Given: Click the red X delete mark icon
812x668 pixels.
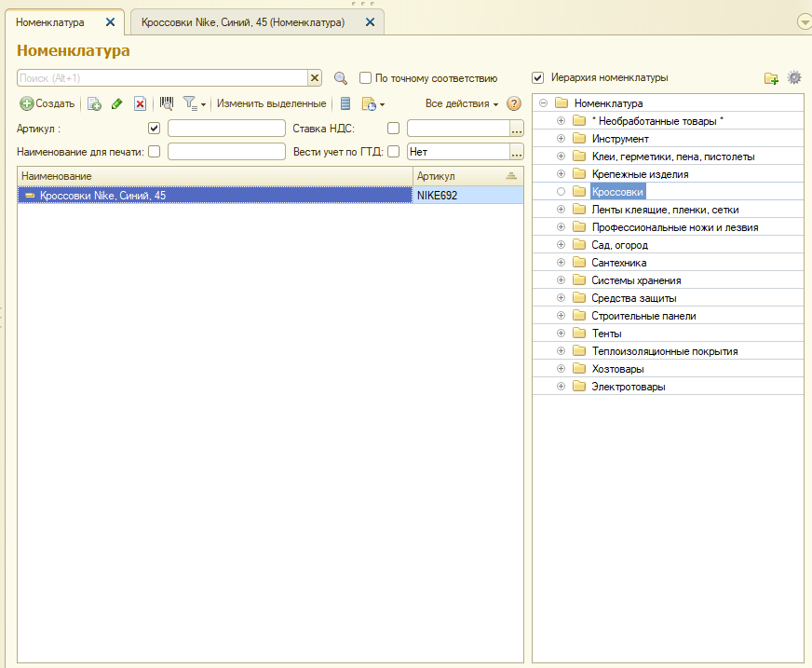Looking at the screenshot, I should click(x=140, y=104).
